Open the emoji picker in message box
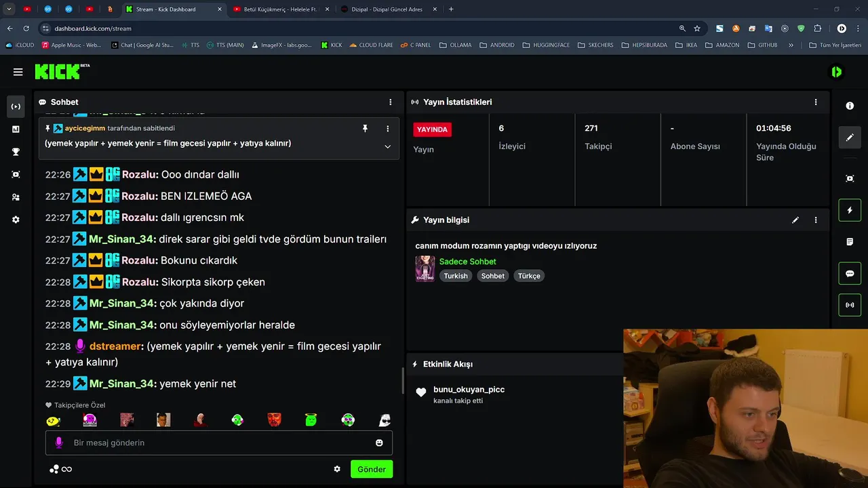Screen dimensions: 868x488 point(379,443)
